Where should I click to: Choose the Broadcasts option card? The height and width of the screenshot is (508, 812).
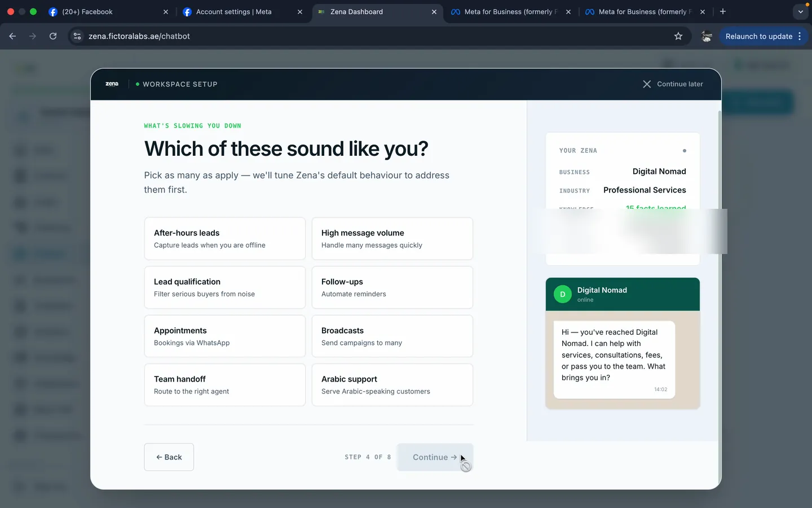coord(392,336)
